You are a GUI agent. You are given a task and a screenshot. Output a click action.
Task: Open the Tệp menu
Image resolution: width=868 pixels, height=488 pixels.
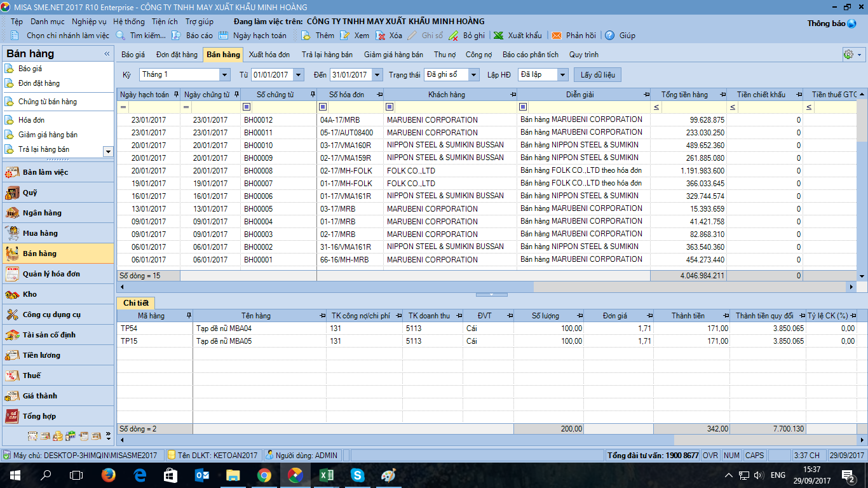17,22
